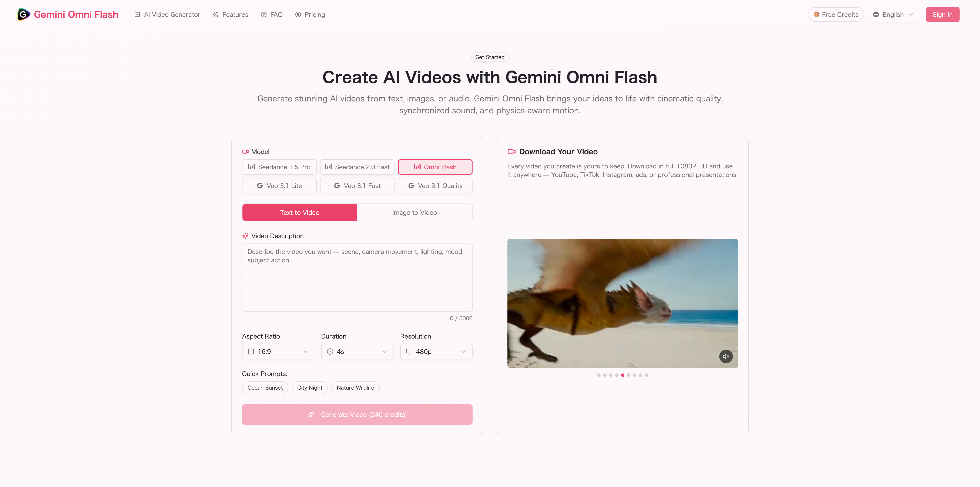Viewport: 980px width, 487px height.
Task: Open the FAQ nav link
Action: 272,14
